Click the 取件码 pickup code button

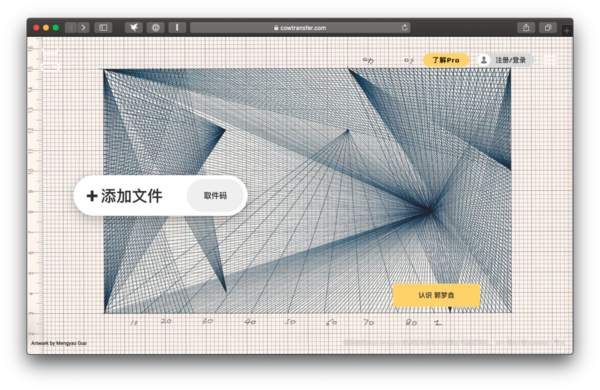pyautogui.click(x=215, y=196)
